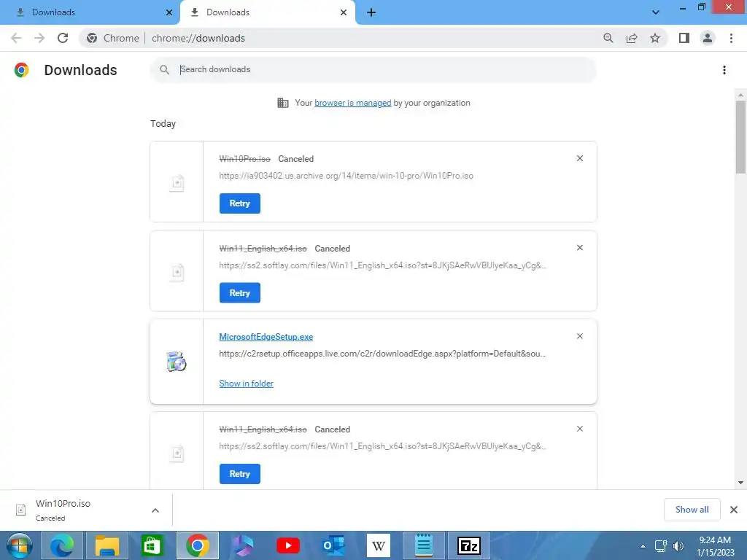
Task: Click the Show all downloads button
Action: [692, 510]
